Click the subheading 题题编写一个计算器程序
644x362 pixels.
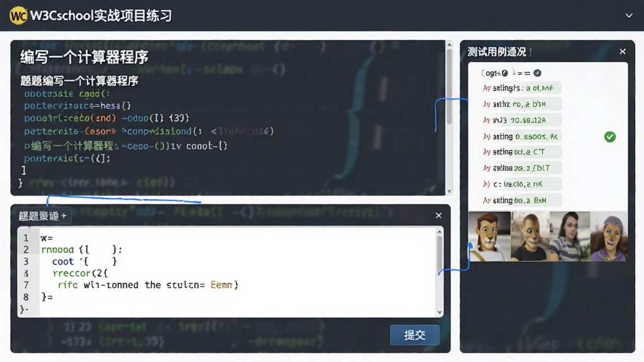[x=79, y=81]
